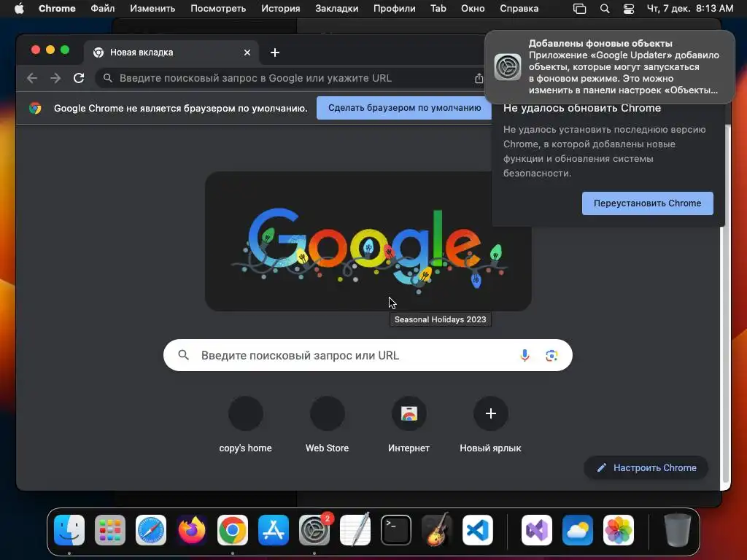Screen dimensions: 747x560
Task: Open Launchpad from the dock
Action: pyautogui.click(x=110, y=530)
